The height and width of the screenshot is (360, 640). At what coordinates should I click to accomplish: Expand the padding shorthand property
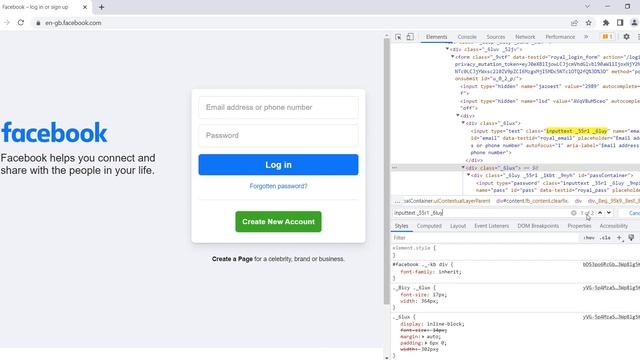(426, 343)
